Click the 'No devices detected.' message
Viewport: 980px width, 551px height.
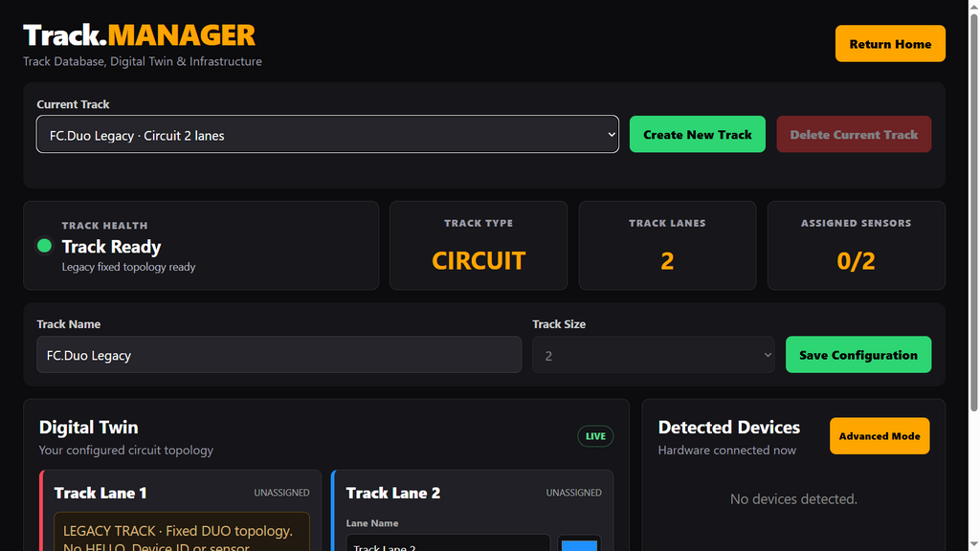tap(793, 499)
